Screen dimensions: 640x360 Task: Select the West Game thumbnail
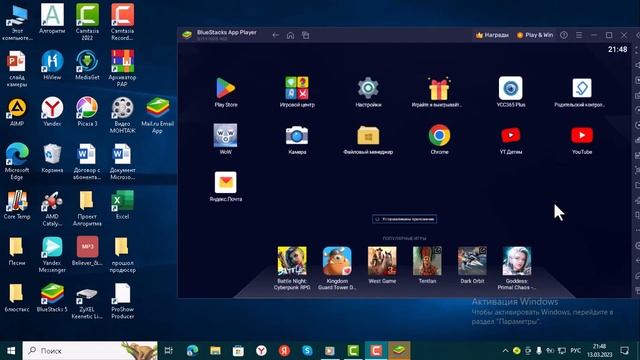point(382,261)
